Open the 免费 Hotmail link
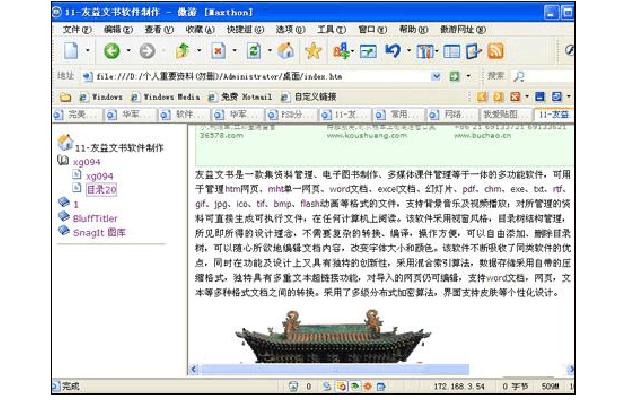Screen dimensions: 626x400 pyautogui.click(x=241, y=97)
